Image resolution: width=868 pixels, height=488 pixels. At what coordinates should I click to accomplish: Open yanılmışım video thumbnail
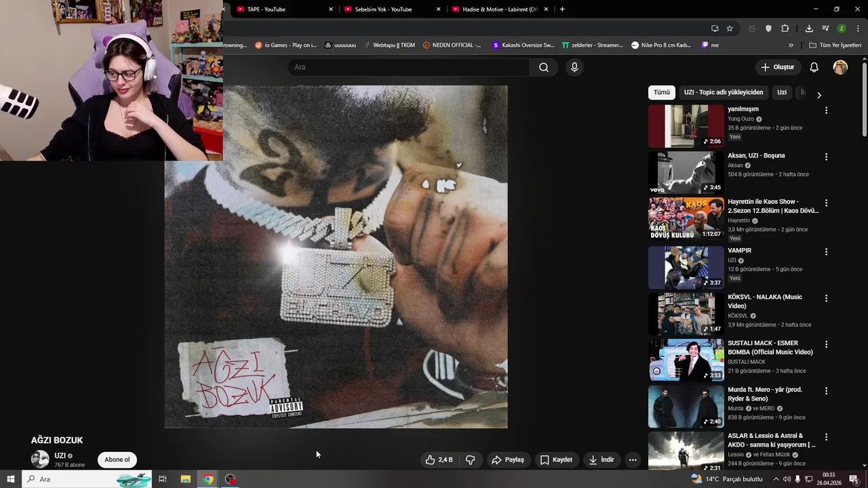click(x=686, y=126)
